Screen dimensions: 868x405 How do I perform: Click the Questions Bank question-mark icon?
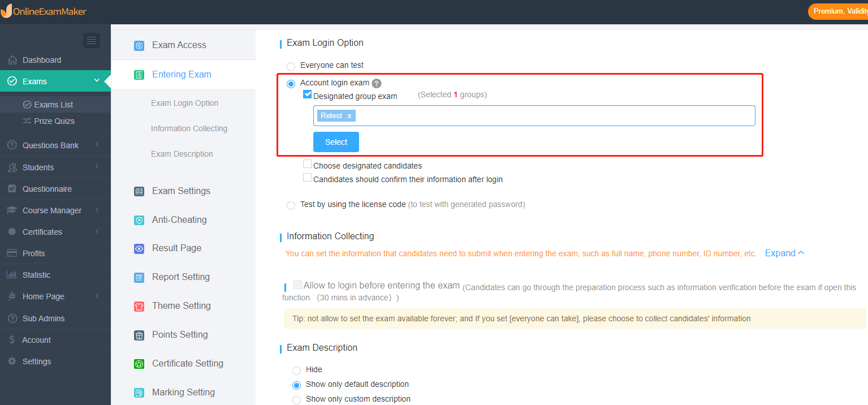[12, 145]
